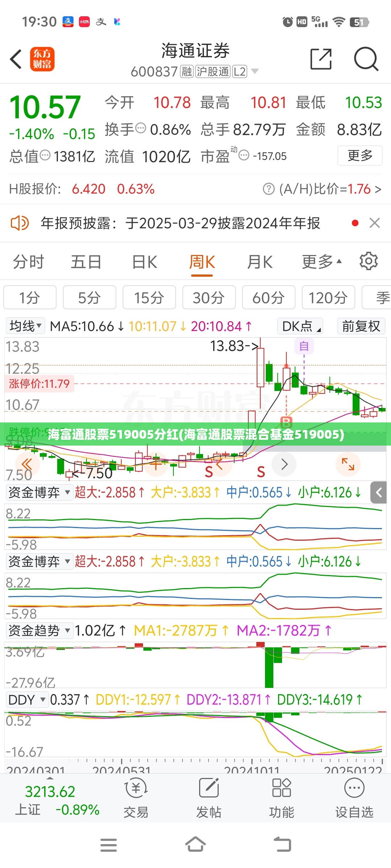Screen dimensions: 391x868
Task: Expand the stock code dropdown triangle
Action: point(255,71)
